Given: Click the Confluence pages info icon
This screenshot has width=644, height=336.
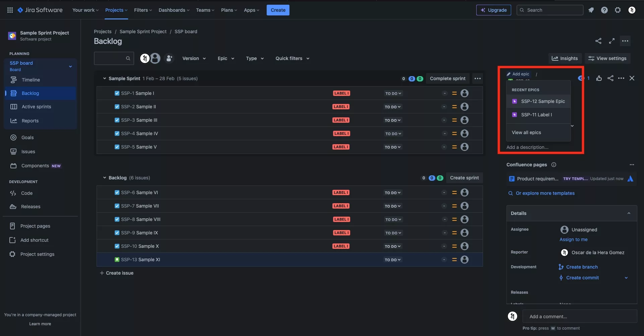Looking at the screenshot, I should pyautogui.click(x=554, y=165).
